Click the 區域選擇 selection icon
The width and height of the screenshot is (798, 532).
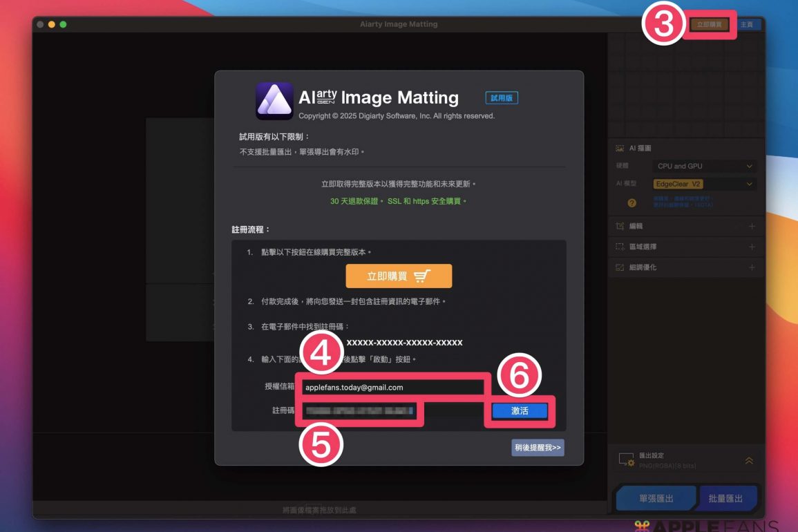coord(620,247)
